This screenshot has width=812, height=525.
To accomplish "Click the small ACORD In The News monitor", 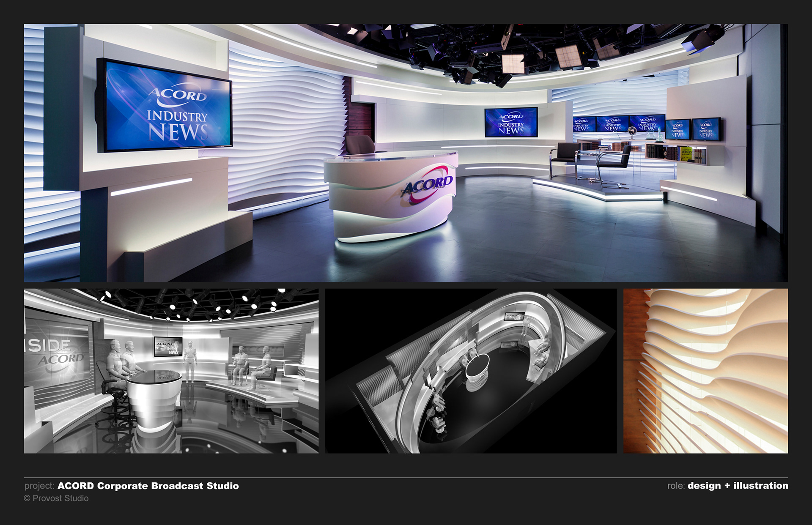I will [x=168, y=347].
